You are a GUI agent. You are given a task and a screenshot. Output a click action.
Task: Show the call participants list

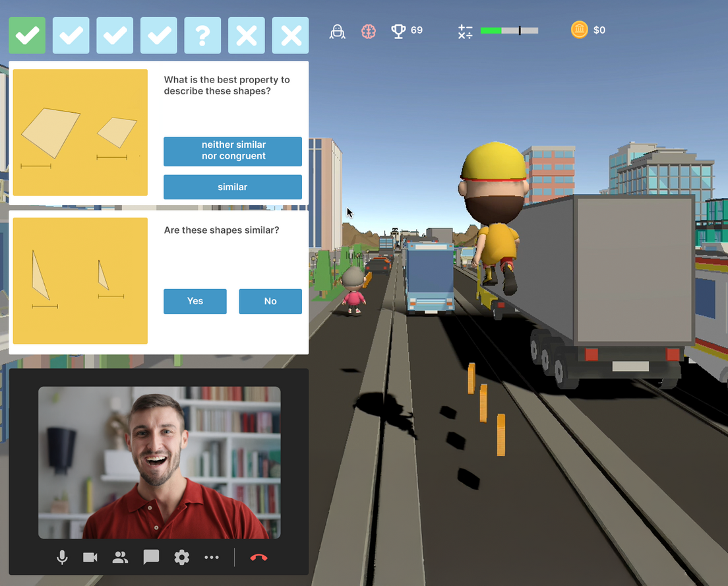(x=120, y=558)
